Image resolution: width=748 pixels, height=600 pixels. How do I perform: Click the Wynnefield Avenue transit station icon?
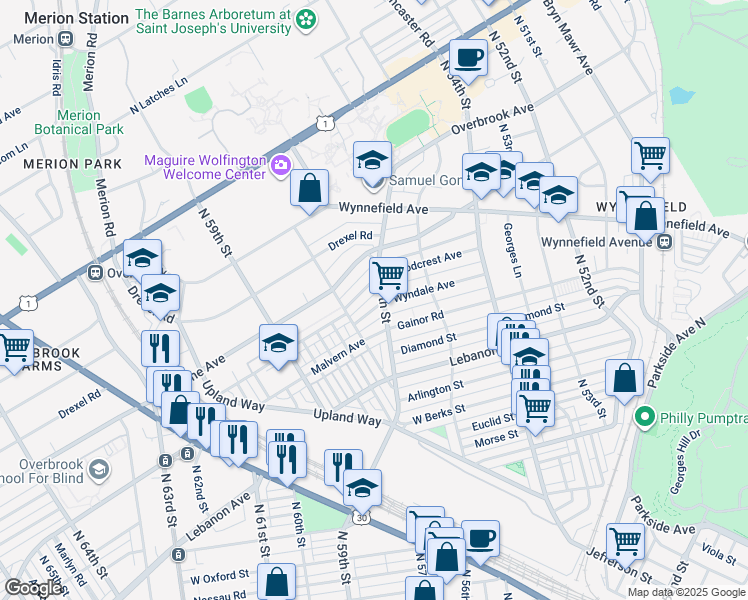(665, 242)
